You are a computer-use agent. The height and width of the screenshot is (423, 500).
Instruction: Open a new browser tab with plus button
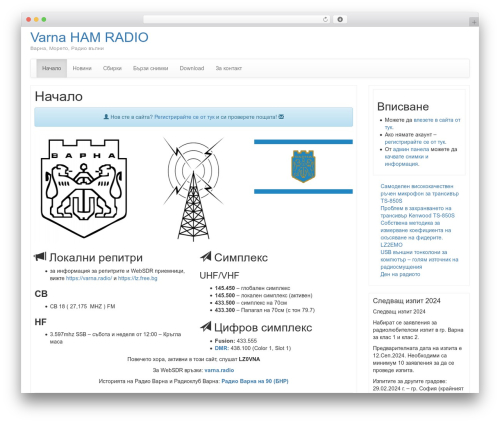click(x=474, y=22)
